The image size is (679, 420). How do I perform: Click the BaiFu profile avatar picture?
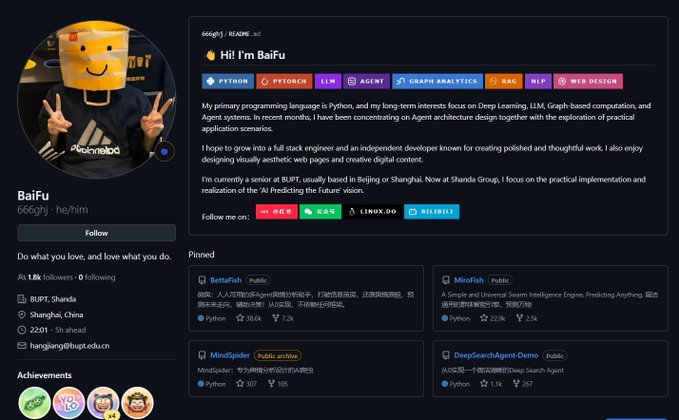point(97,100)
